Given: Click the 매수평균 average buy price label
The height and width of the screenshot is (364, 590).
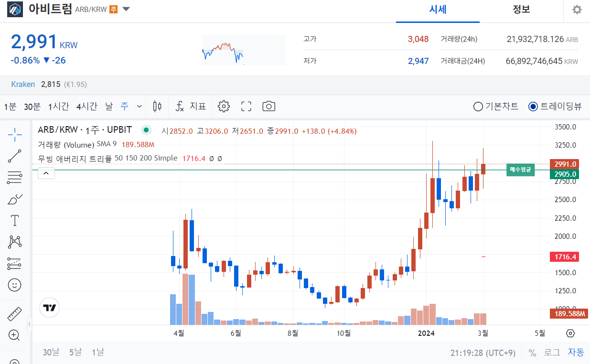Looking at the screenshot, I should [521, 169].
